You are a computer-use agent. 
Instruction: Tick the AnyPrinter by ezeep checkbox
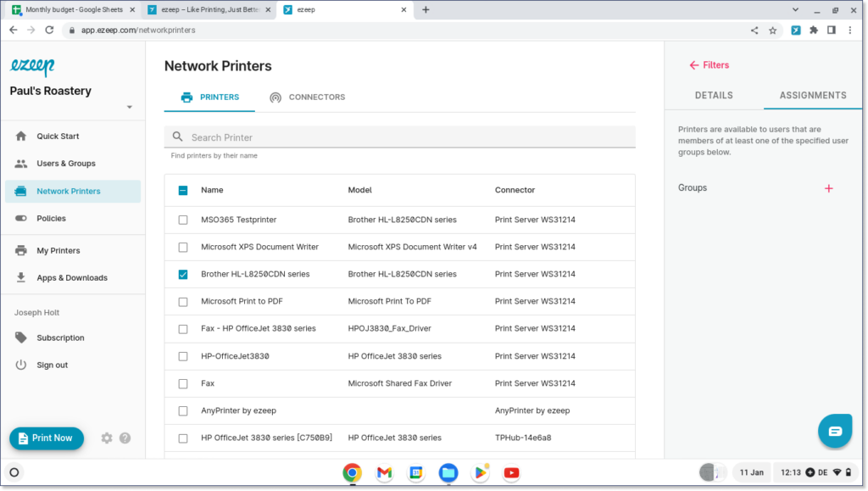(183, 410)
